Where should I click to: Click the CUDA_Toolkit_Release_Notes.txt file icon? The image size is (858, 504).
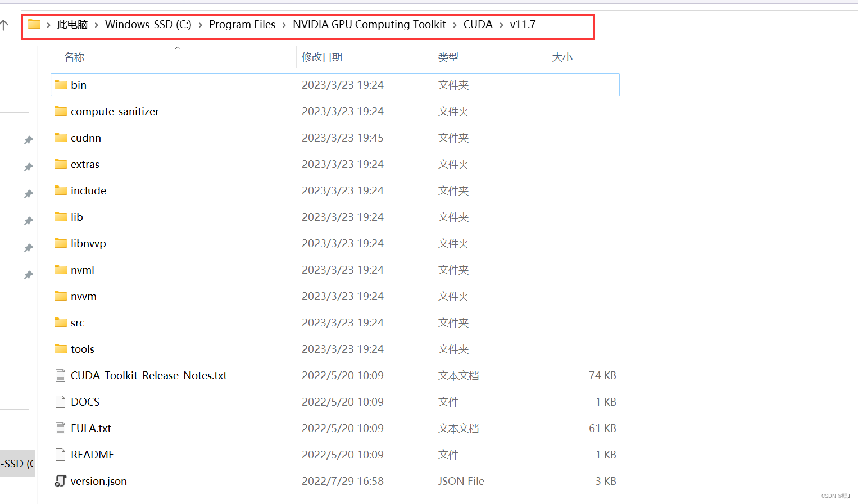click(x=61, y=375)
